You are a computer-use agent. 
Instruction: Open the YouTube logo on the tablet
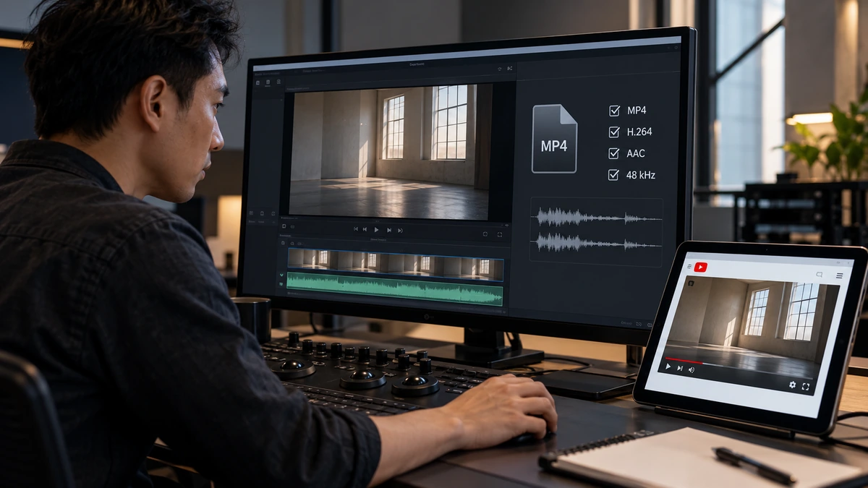(701, 267)
